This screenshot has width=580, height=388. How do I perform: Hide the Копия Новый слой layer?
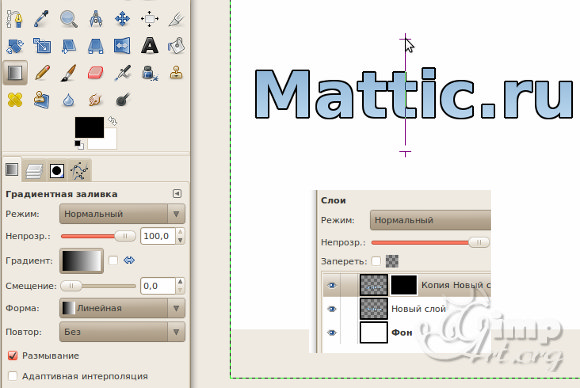point(332,285)
